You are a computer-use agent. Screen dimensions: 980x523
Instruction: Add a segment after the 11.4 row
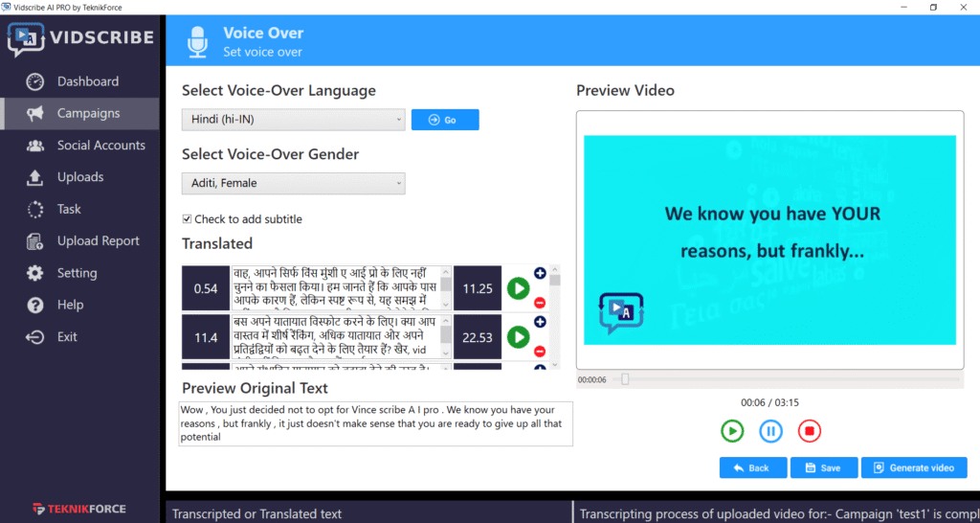tap(540, 322)
